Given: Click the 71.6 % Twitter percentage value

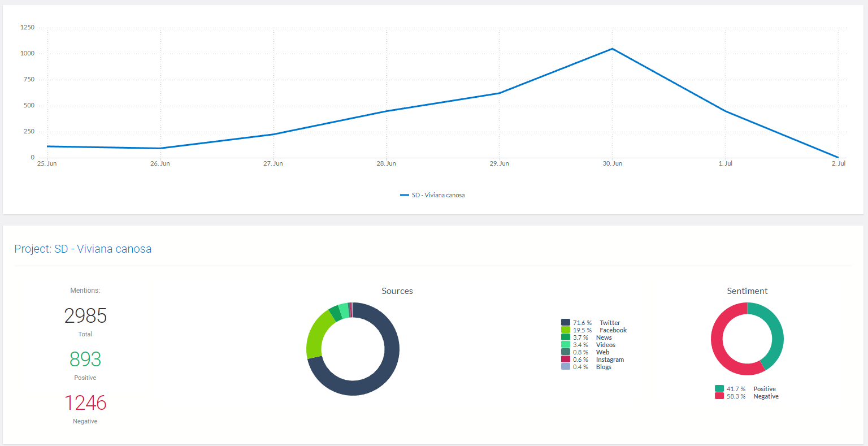Looking at the screenshot, I should coord(582,323).
